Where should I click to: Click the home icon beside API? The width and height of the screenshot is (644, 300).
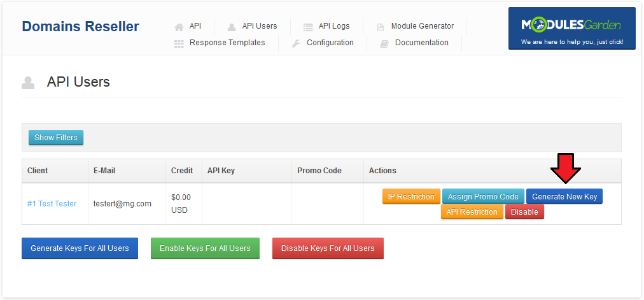pos(179,27)
